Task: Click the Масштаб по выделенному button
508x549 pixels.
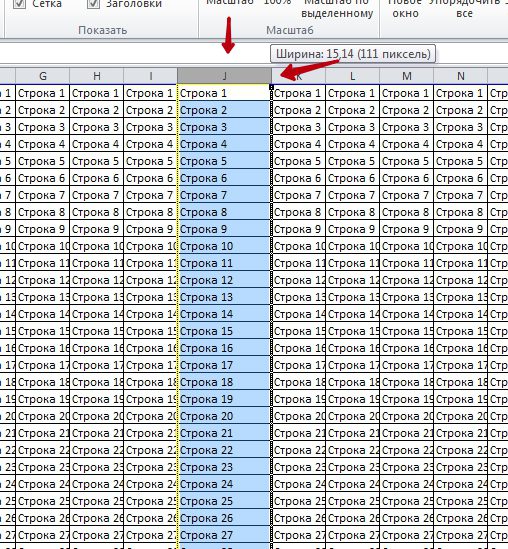Action: (337, 9)
